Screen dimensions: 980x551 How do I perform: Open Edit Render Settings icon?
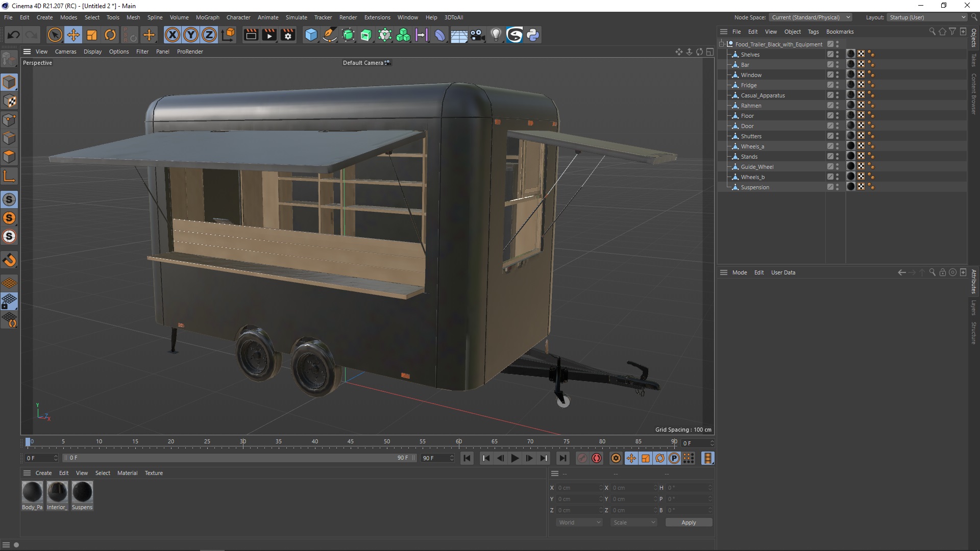(288, 35)
